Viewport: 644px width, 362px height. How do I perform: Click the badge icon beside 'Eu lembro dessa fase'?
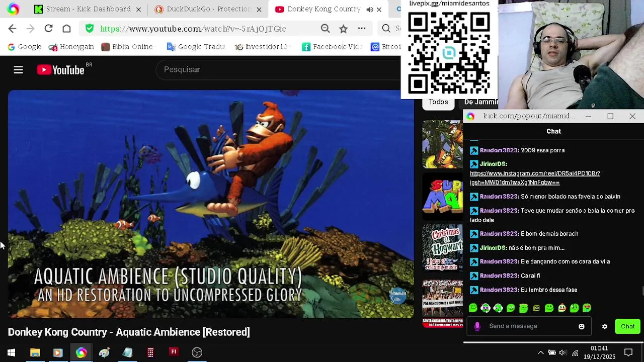point(474,290)
